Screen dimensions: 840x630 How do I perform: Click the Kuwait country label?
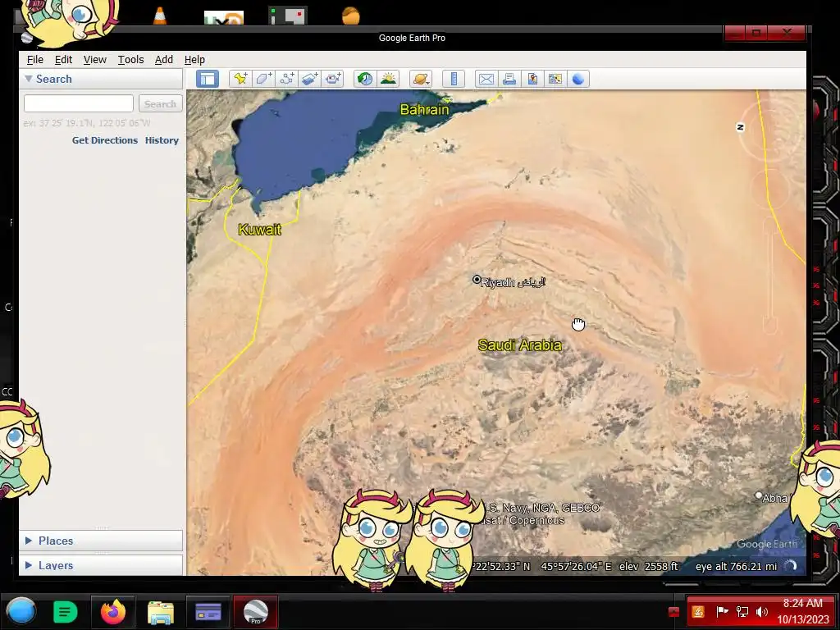pyautogui.click(x=259, y=230)
